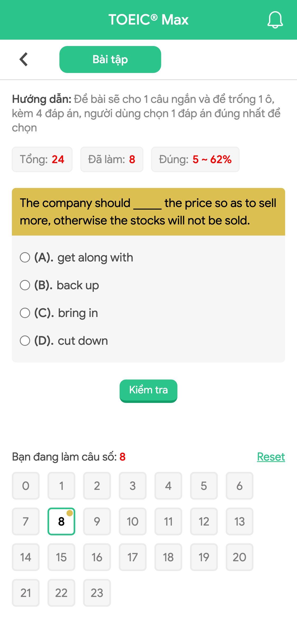Open notifications via the bell icon

tap(275, 20)
